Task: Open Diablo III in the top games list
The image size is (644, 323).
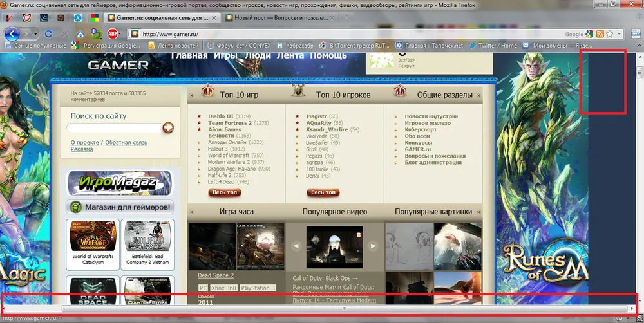Action: click(220, 116)
